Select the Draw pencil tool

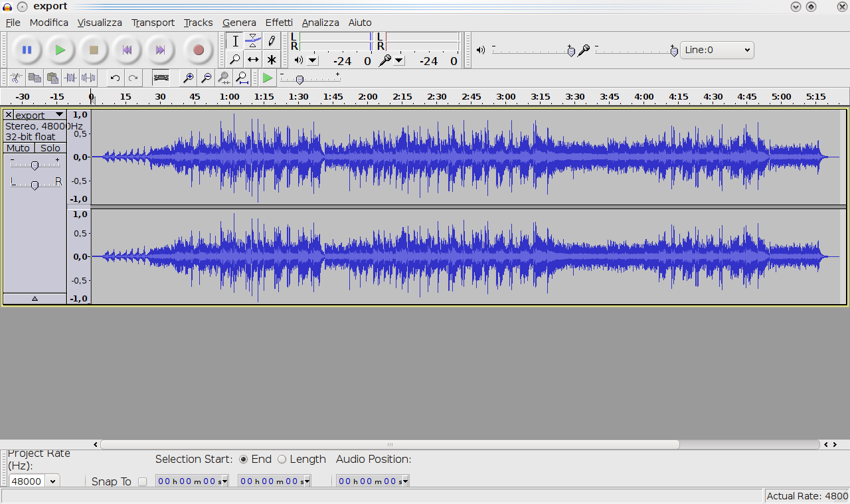(271, 41)
